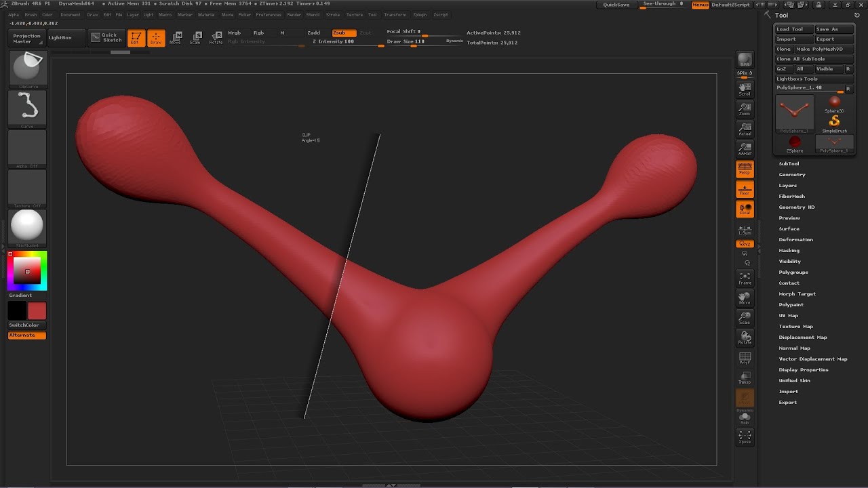Screen dimensions: 868x488
Task: Toggle L.Sym local symmetry
Action: coord(745,230)
